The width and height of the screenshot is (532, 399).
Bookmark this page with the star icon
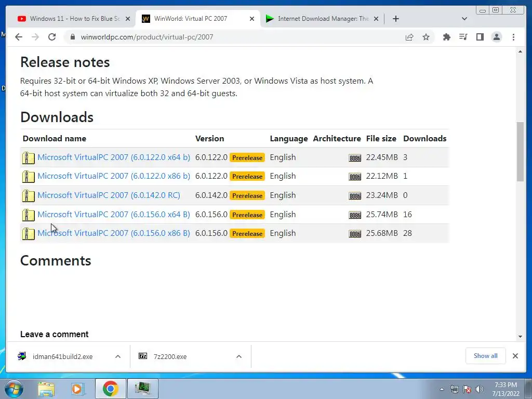click(x=426, y=37)
